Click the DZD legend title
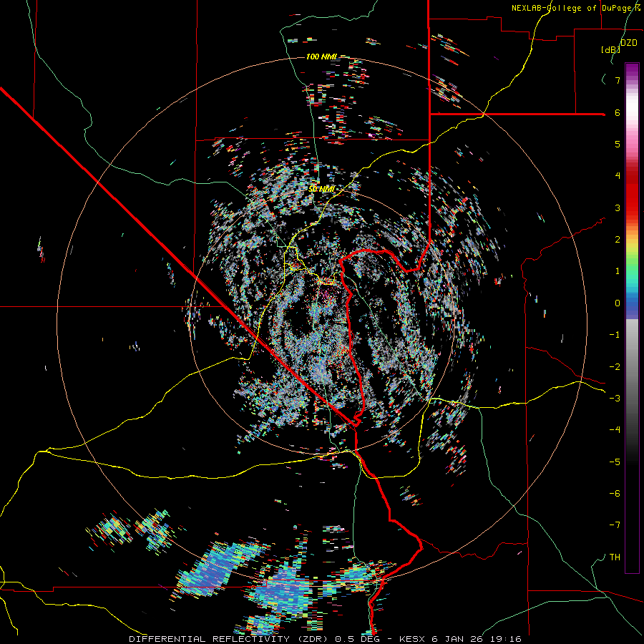The height and width of the screenshot is (644, 644). tap(628, 43)
